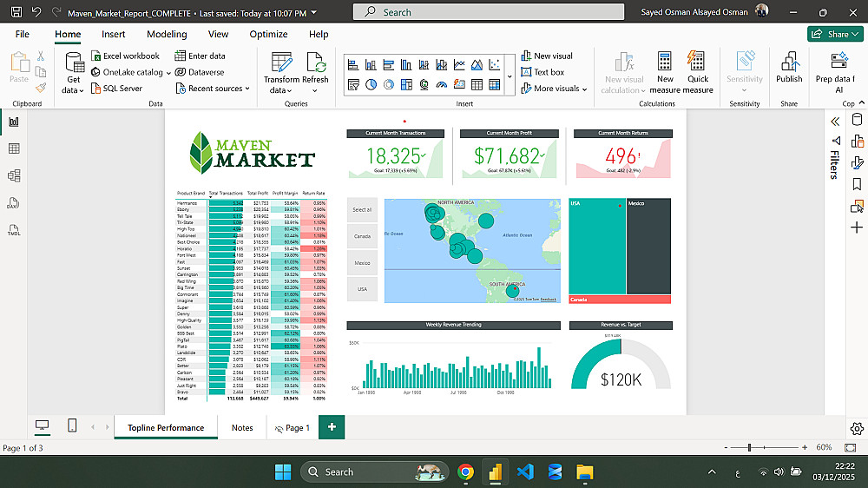Insert a map globe visual

pos(424,85)
